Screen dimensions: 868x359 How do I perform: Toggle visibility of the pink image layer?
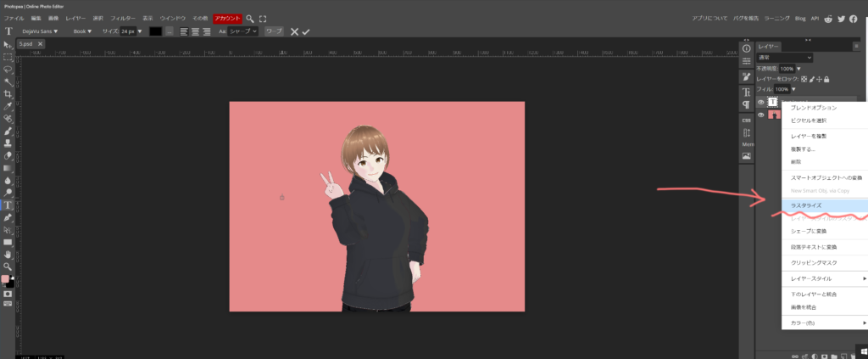[760, 115]
